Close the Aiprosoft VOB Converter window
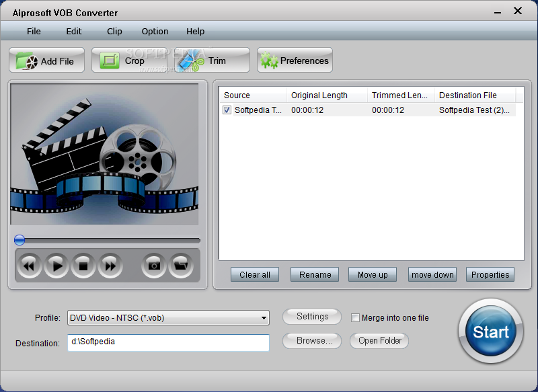This screenshot has width=538, height=392. tap(517, 11)
